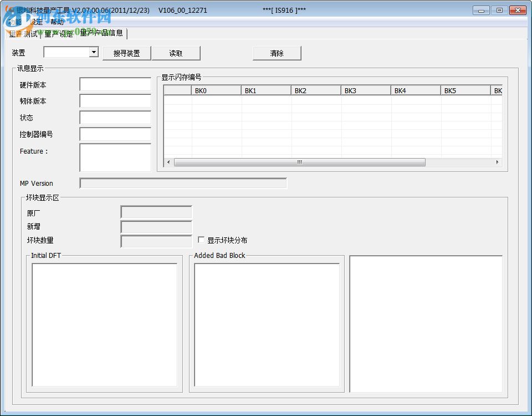Click the flash table horizontal scrollbar thumb

[300, 163]
